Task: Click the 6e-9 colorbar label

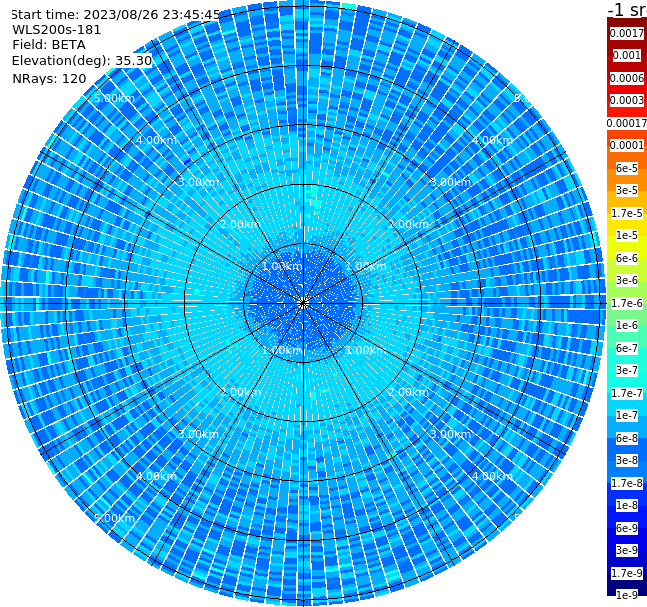Action: [627, 528]
